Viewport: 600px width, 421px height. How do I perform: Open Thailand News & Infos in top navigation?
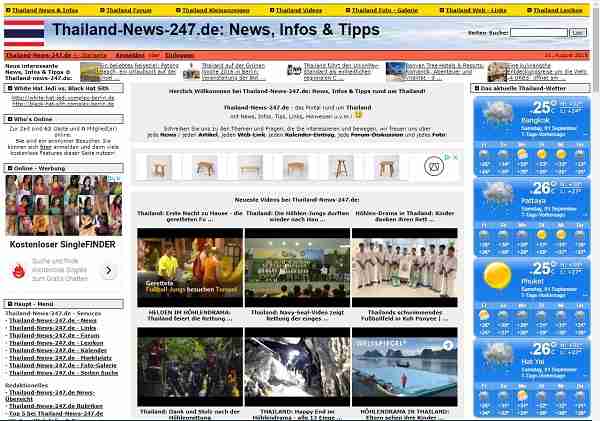(45, 10)
